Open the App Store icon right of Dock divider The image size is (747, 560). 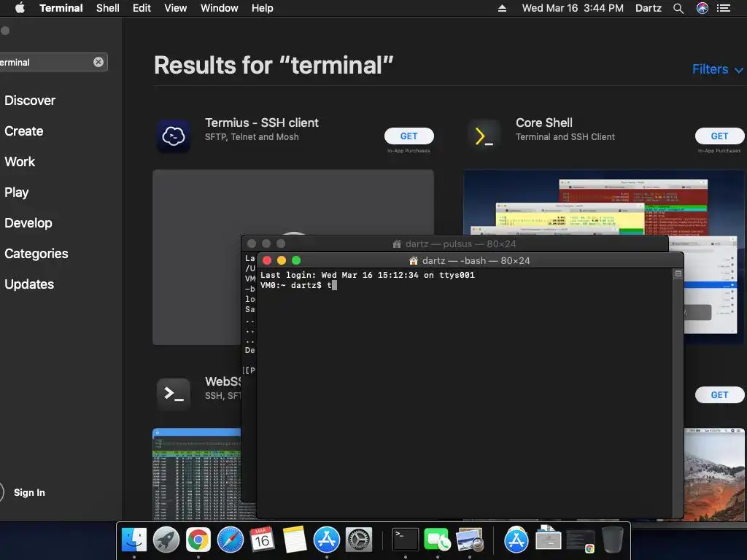point(516,540)
